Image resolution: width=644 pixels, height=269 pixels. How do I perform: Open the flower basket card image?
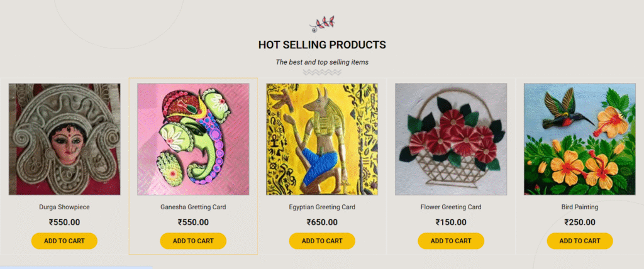tap(451, 139)
